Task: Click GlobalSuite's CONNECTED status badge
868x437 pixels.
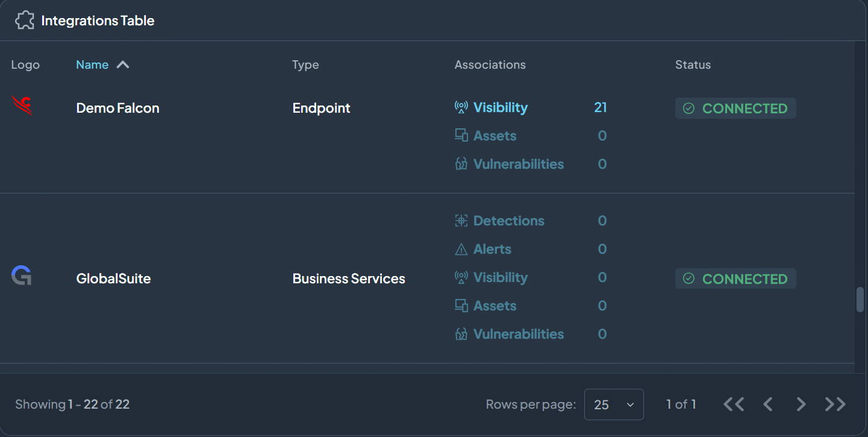Action: point(735,278)
